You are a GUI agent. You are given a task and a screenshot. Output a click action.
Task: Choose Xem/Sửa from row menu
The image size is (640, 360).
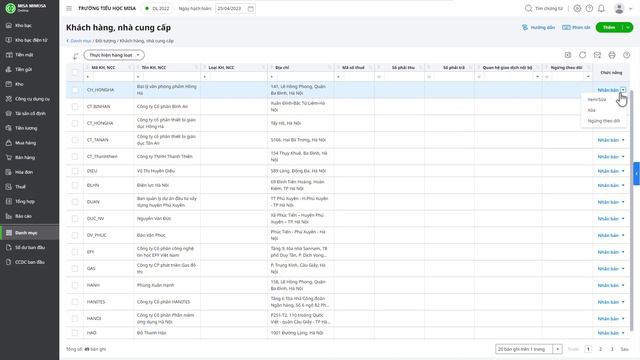pos(597,100)
